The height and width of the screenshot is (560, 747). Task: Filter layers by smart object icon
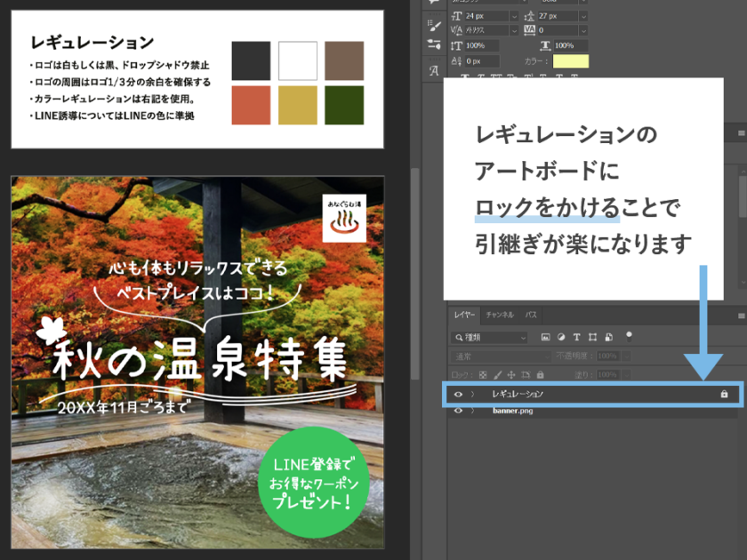pos(608,338)
